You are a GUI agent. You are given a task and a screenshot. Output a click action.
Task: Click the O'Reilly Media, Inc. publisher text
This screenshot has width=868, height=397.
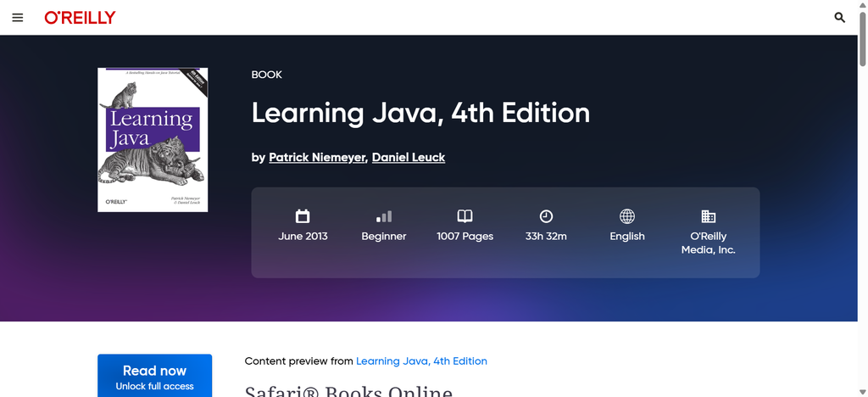[708, 243]
